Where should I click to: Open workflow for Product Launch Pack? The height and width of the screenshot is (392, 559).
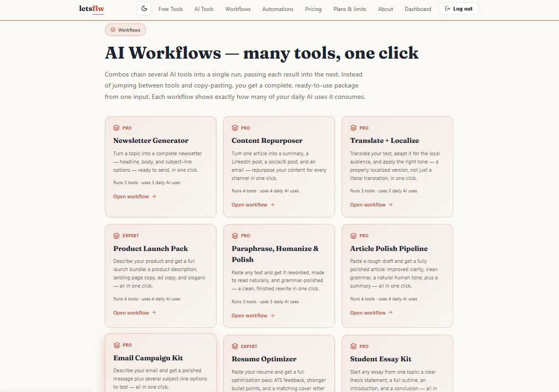point(135,313)
